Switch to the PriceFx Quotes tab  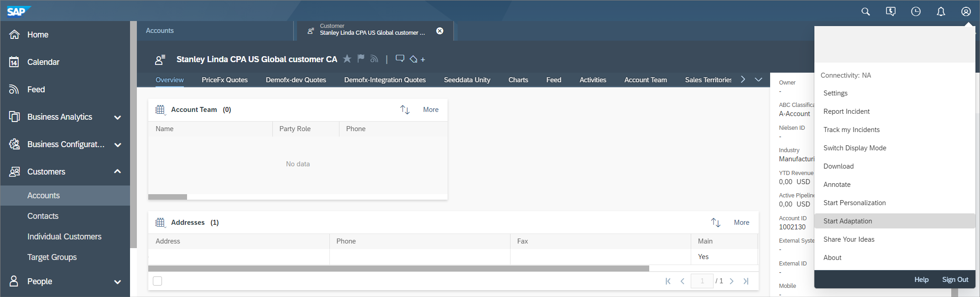[224, 80]
